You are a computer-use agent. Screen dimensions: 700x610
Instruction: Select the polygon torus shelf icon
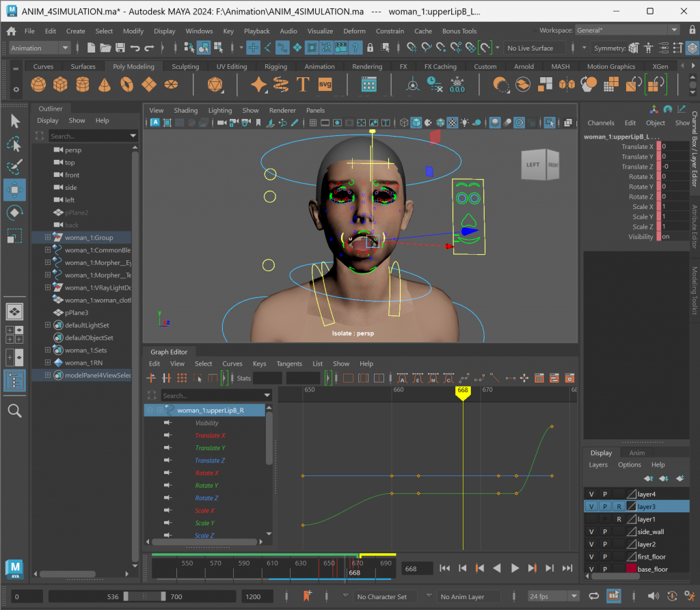click(126, 85)
